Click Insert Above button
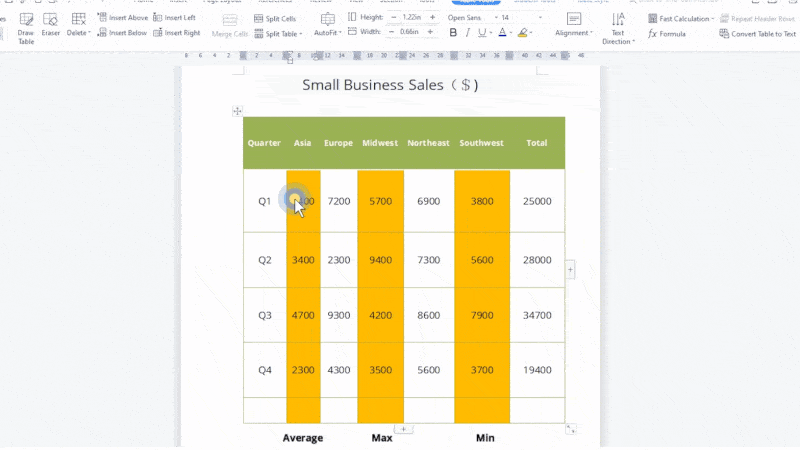800x450 pixels. point(123,17)
